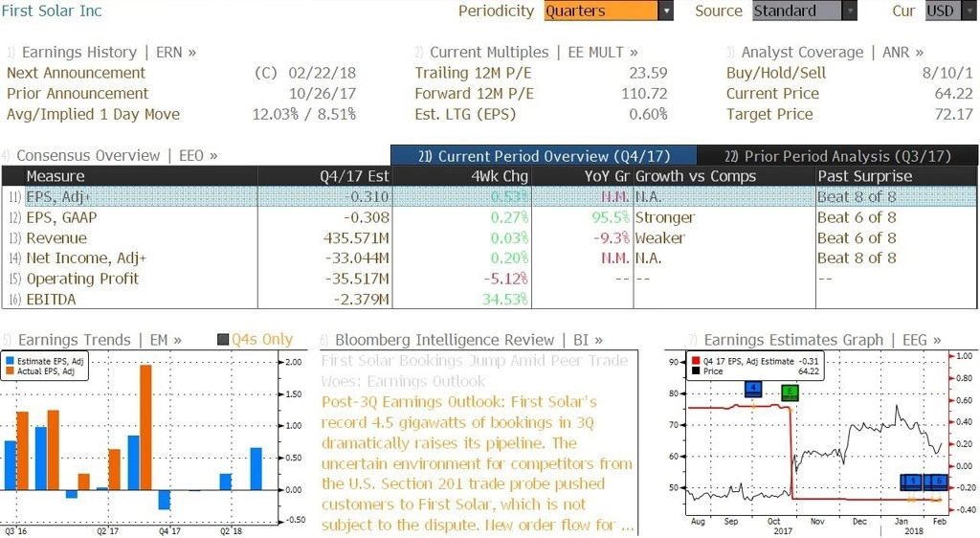980x538 pixels.
Task: Click the blue event marker labeled 4
Action: point(753,390)
